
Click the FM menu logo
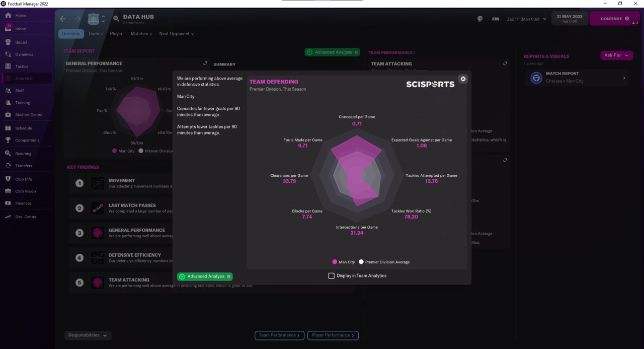496,19
